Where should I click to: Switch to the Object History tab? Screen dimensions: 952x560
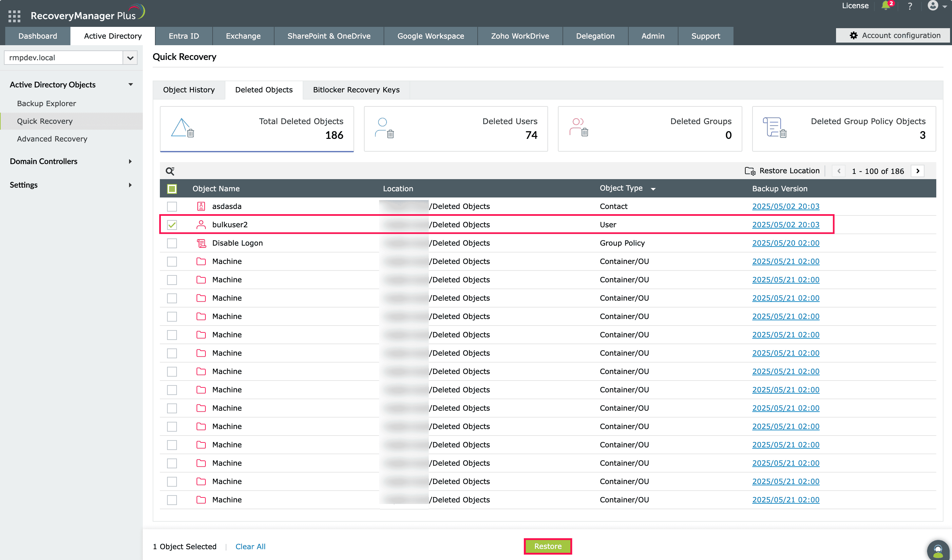(189, 90)
